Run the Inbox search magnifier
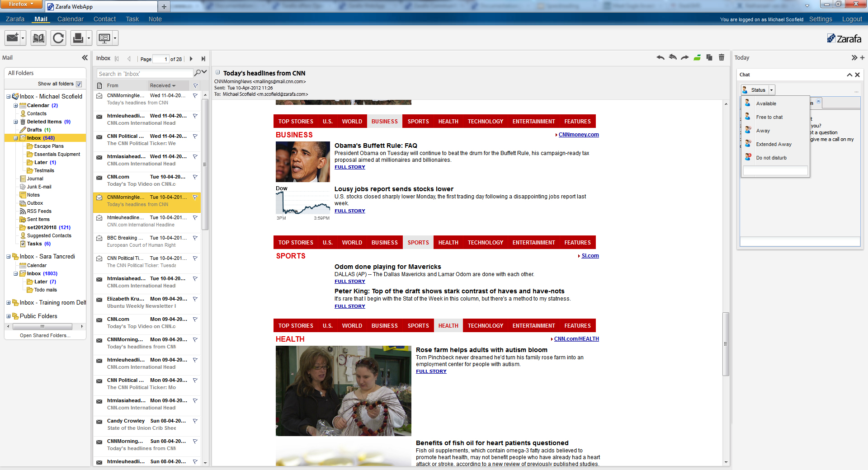Viewport: 868px width, 470px height. coord(198,73)
